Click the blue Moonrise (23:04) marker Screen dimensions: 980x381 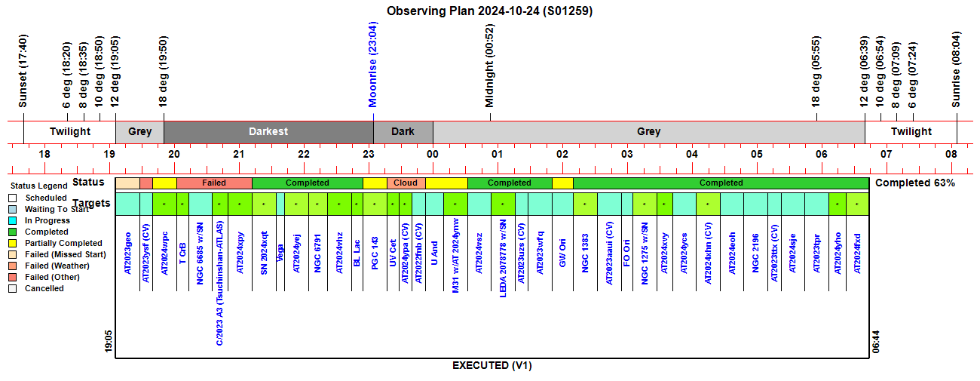point(372,64)
